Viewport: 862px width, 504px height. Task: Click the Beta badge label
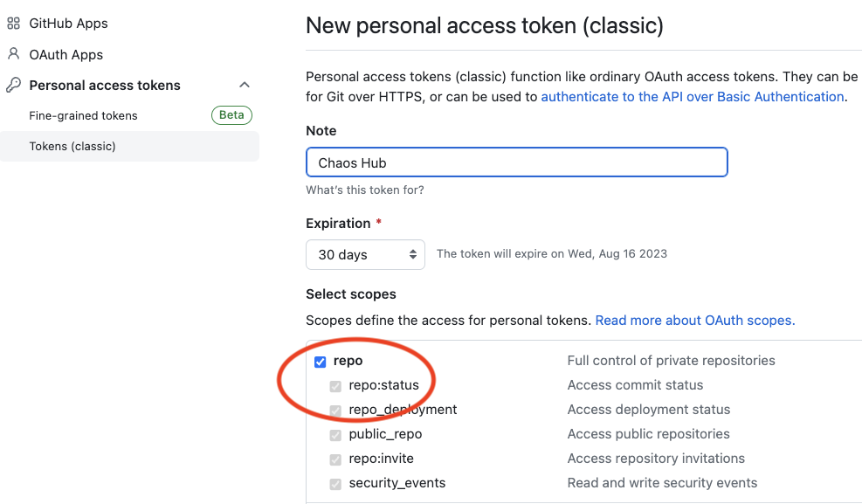[x=231, y=115]
